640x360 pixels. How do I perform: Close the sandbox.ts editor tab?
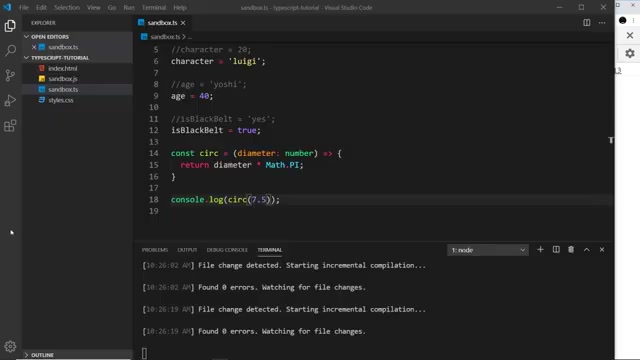[x=183, y=23]
